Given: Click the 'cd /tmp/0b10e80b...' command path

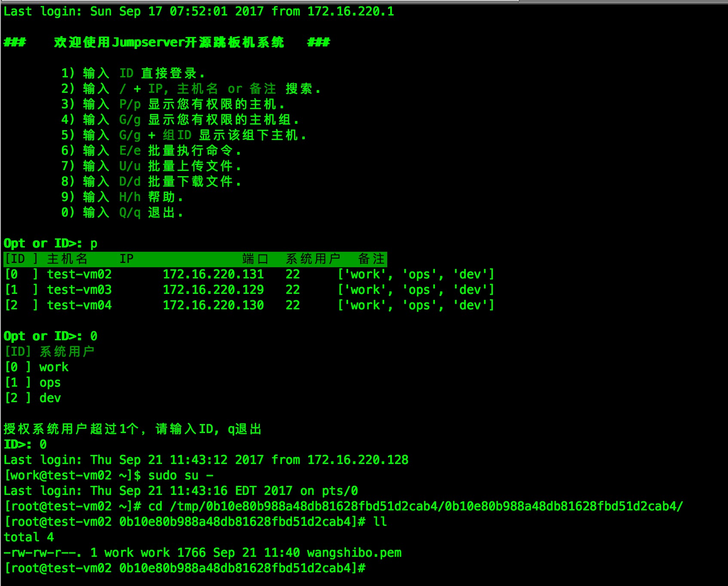Looking at the screenshot, I should click(x=416, y=506).
